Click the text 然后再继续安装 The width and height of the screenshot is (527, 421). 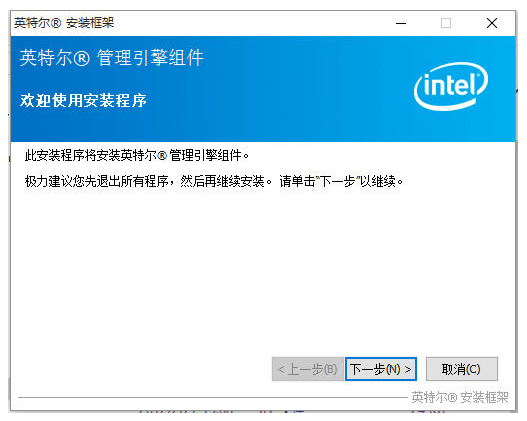pyautogui.click(x=222, y=181)
